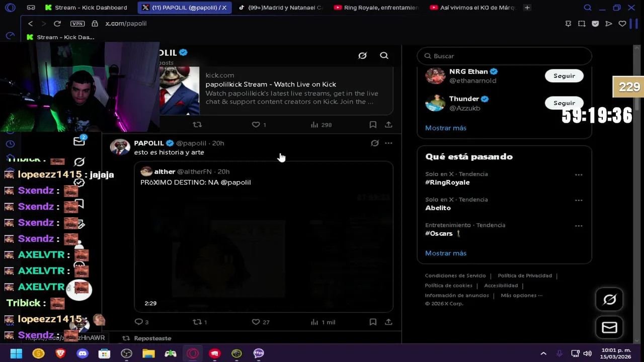Viewport: 644px width, 362px height.
Task: Open options for Abelito trend
Action: [579, 201]
